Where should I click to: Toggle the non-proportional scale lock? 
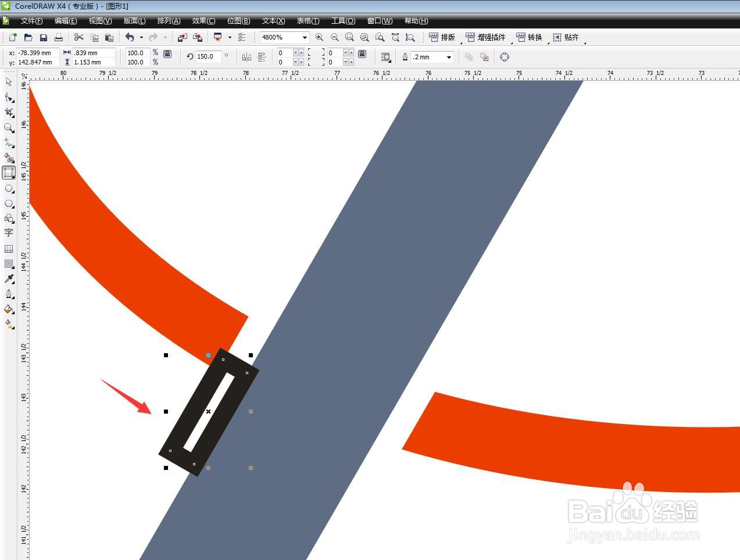[x=167, y=53]
